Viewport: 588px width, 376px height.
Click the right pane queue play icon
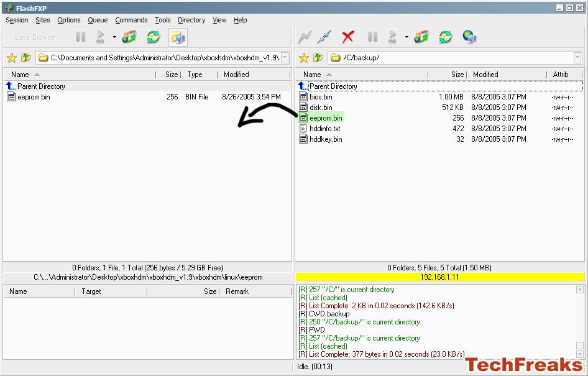coord(392,37)
